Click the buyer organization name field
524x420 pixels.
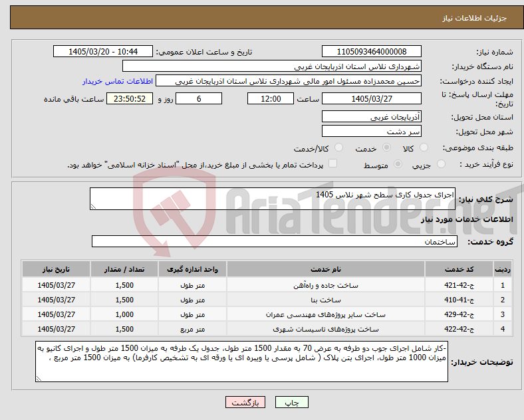tap(272, 66)
